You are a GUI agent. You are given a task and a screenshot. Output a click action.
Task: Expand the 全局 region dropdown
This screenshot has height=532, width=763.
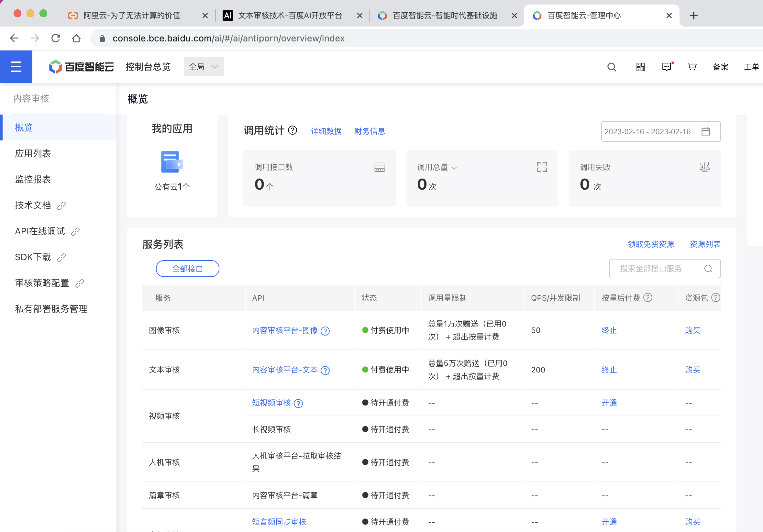click(204, 67)
